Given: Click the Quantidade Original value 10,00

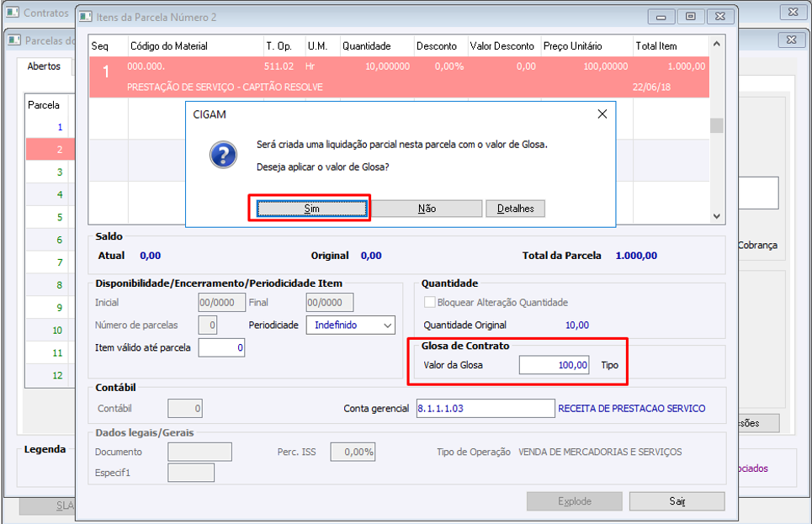Looking at the screenshot, I should tap(577, 326).
